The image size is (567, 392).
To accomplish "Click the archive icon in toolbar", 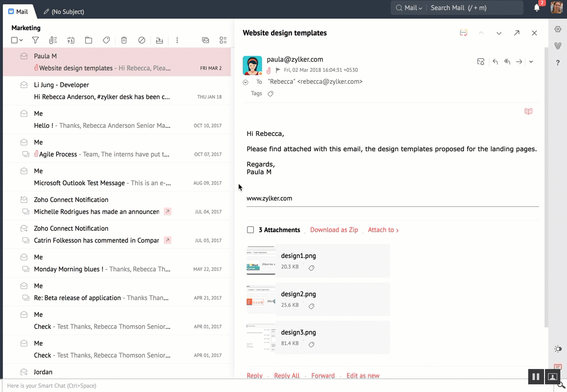I will point(159,41).
